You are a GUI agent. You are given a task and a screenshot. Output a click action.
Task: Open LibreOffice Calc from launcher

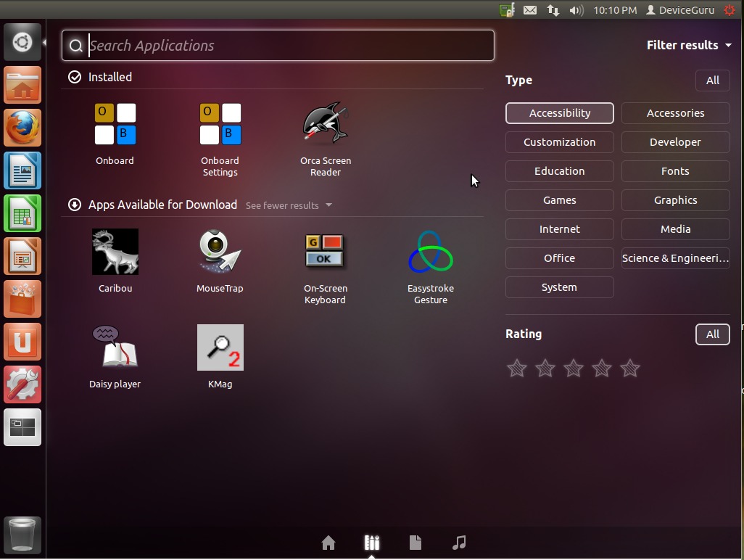click(x=22, y=213)
